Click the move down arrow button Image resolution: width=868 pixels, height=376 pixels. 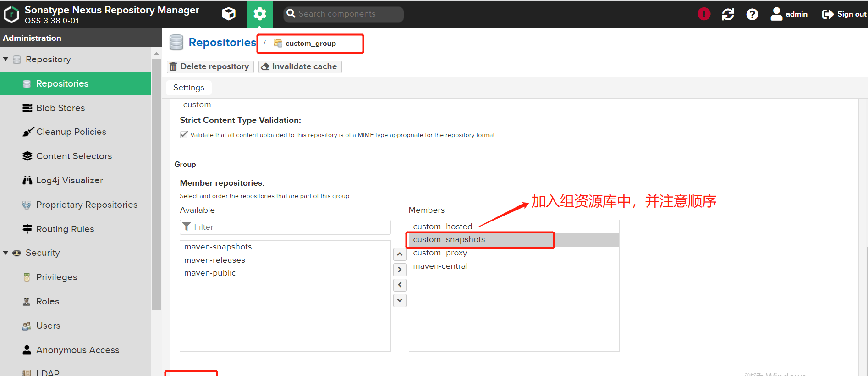pos(400,300)
